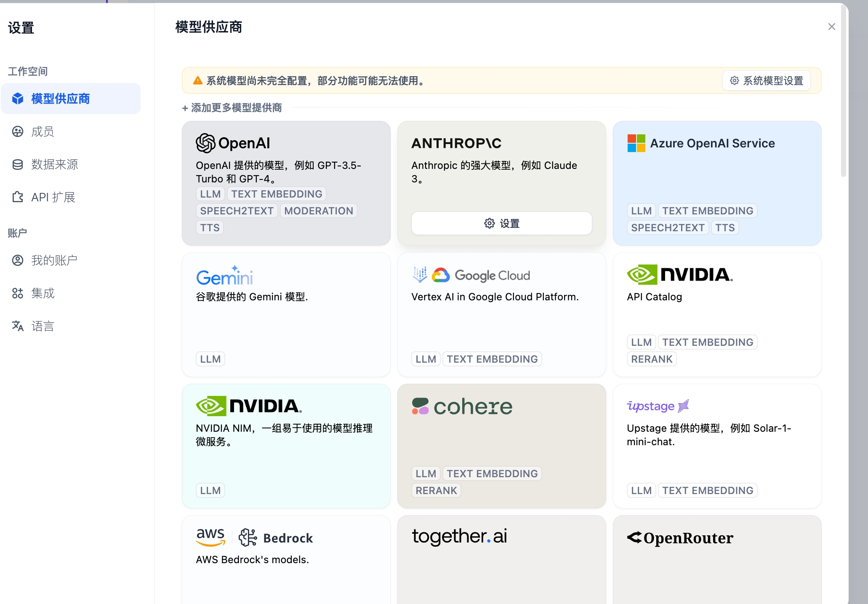Open the 集成 tab
Screen dimensions: 868x604
click(x=71, y=293)
